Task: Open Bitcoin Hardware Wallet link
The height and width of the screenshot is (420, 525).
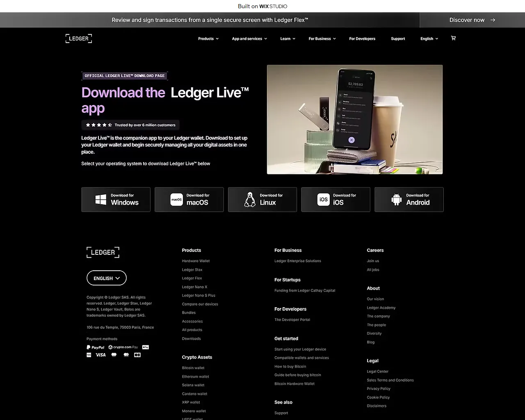Action: [x=294, y=384]
